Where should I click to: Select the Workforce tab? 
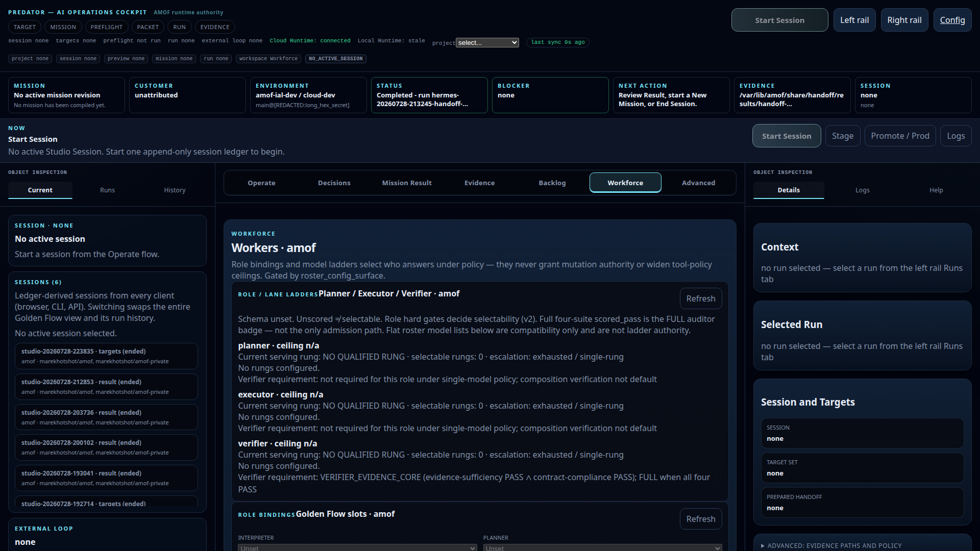pyautogui.click(x=625, y=183)
